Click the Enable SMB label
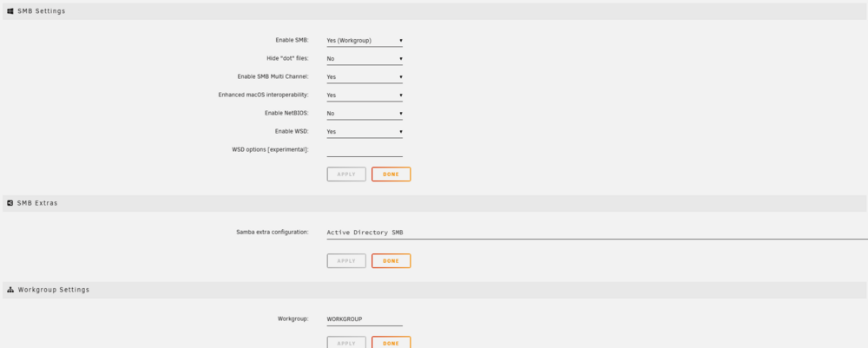 tap(293, 41)
